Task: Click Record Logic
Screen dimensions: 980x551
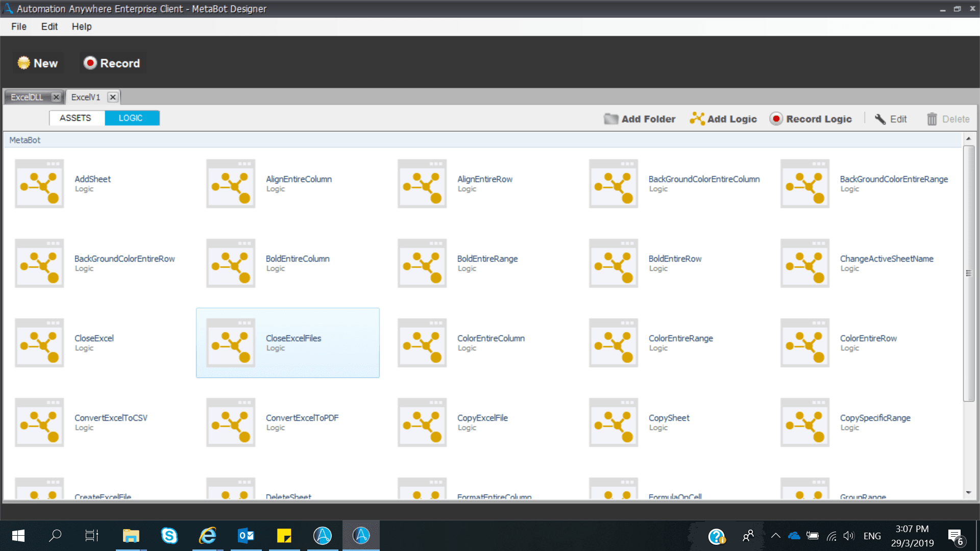Action: [x=811, y=119]
